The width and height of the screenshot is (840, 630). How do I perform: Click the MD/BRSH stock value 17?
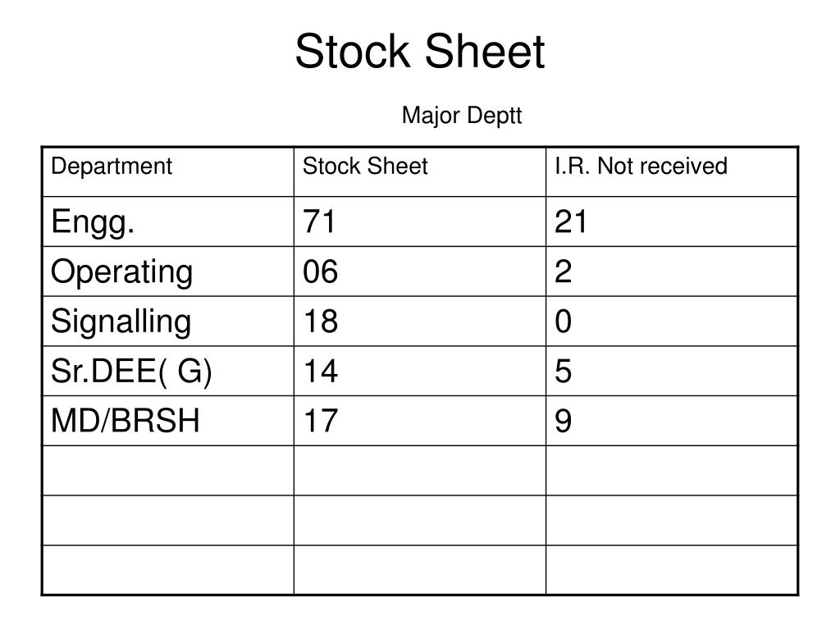321,421
